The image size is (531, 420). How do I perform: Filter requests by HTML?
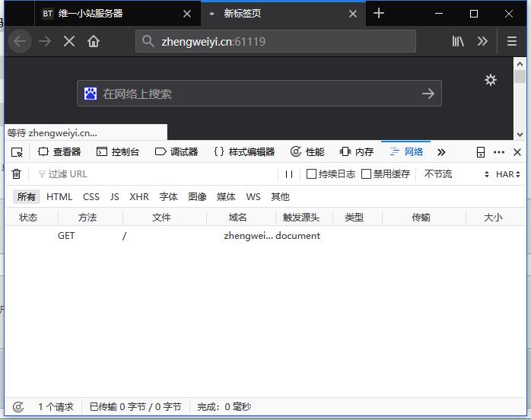click(x=59, y=197)
